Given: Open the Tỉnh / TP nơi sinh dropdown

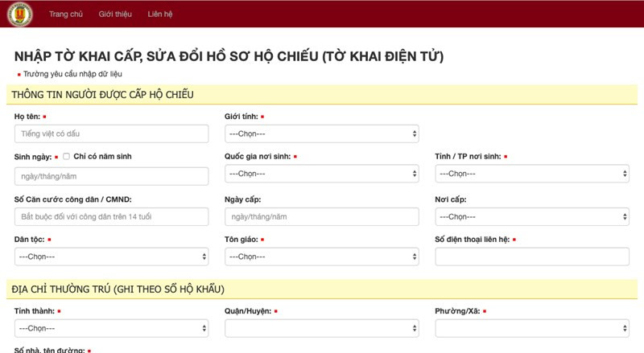Looking at the screenshot, I should tap(531, 174).
